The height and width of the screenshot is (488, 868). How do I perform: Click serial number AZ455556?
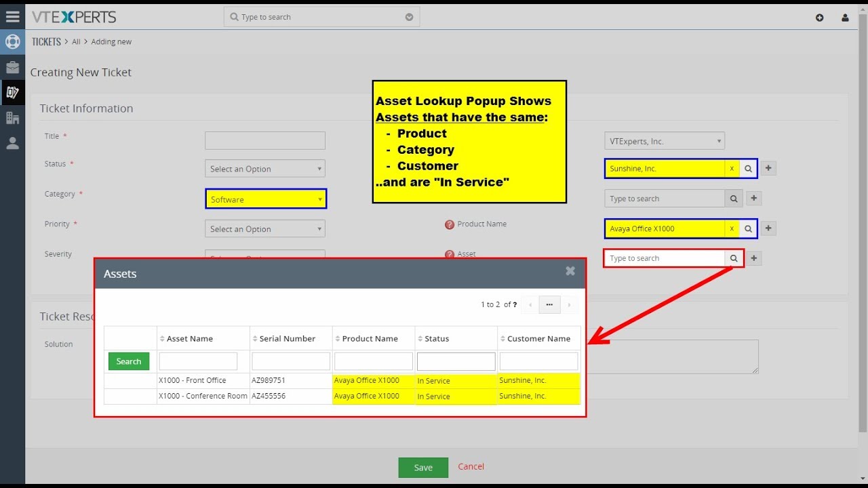coord(269,396)
